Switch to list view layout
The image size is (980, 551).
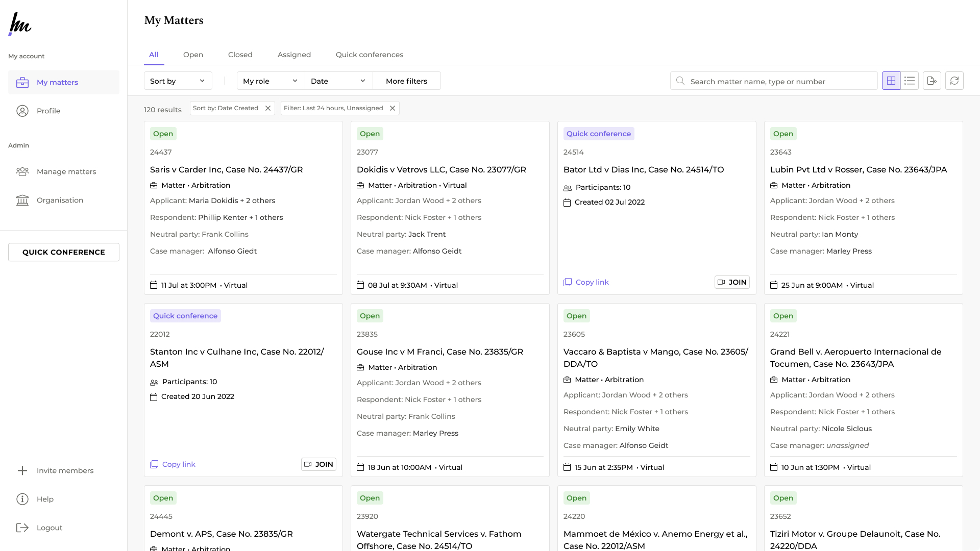[910, 81]
